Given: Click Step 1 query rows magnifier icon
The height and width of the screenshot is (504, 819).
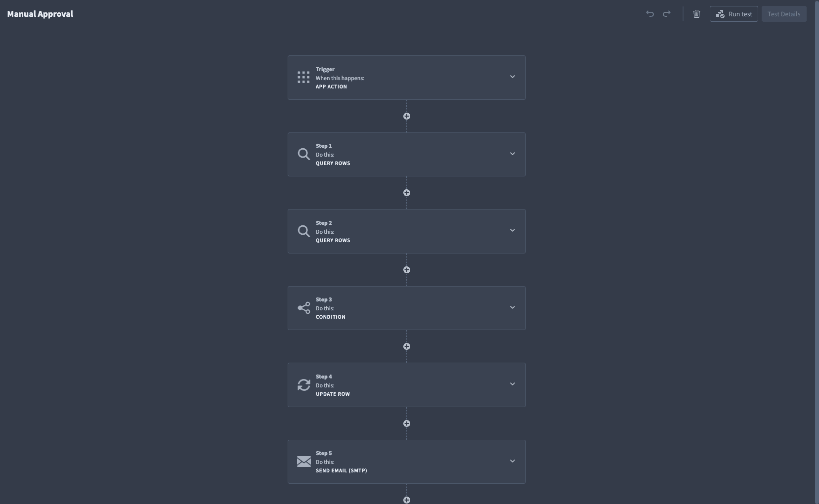Looking at the screenshot, I should pos(303,154).
